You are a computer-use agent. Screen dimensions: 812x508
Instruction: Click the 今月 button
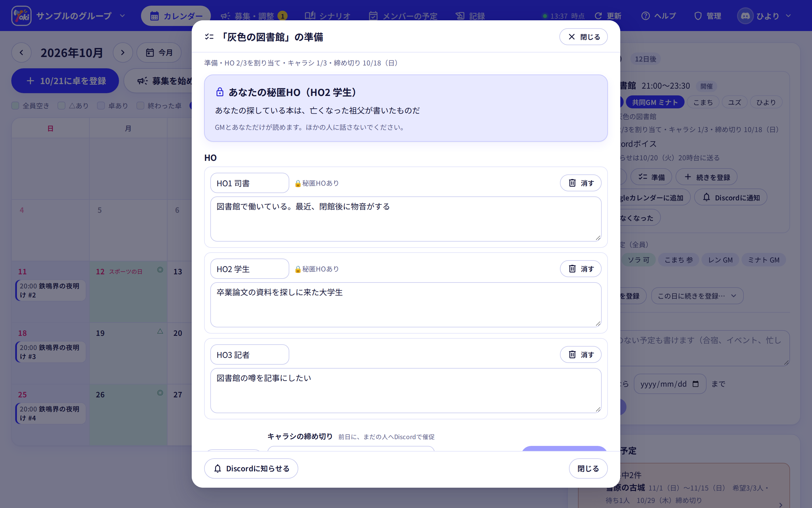(159, 52)
